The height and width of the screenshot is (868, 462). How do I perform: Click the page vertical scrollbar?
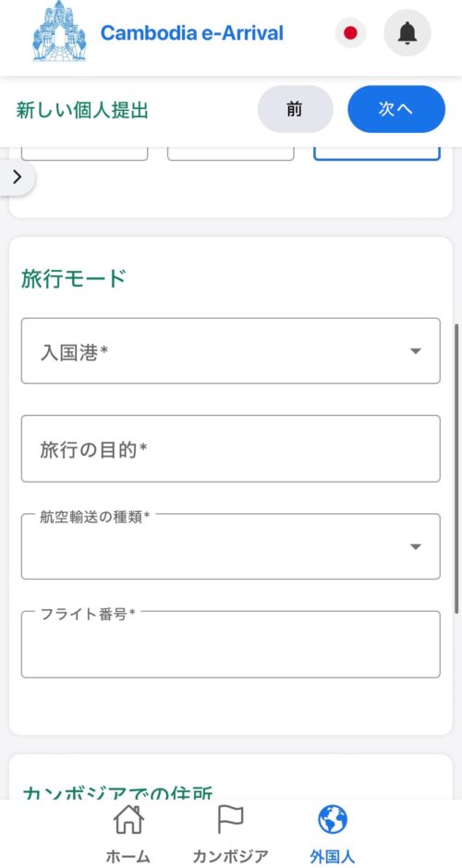pyautogui.click(x=456, y=469)
